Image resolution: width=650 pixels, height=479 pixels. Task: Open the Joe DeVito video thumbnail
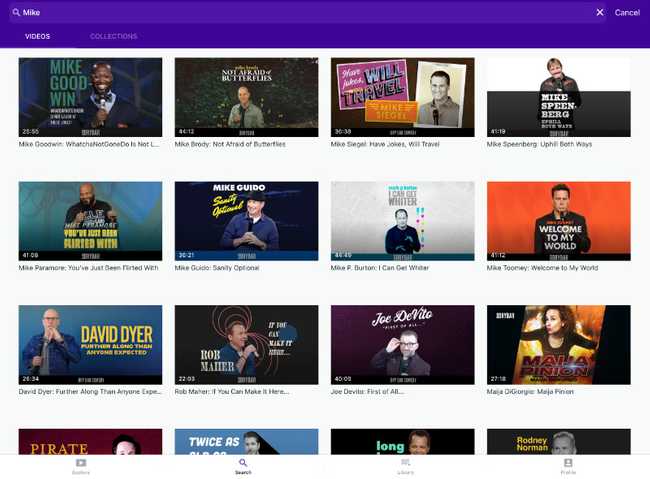pyautogui.click(x=403, y=345)
